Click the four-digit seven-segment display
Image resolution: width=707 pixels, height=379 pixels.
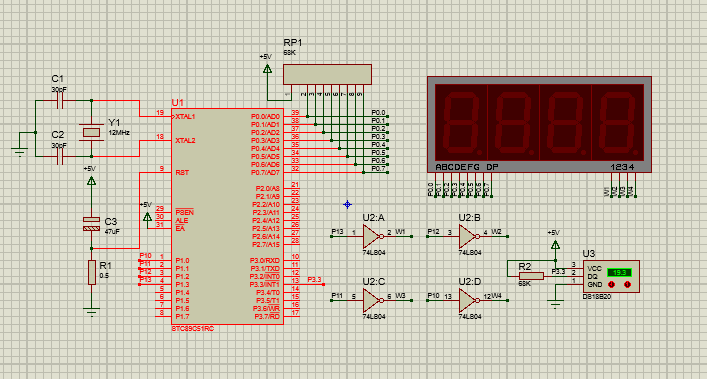pos(539,124)
